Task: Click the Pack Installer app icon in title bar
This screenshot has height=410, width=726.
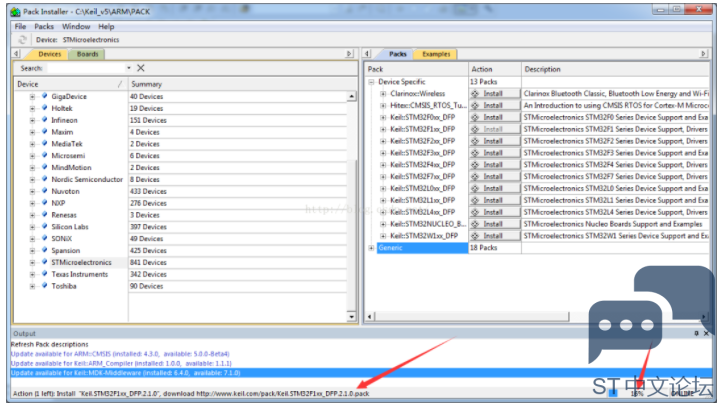Action: (x=16, y=12)
